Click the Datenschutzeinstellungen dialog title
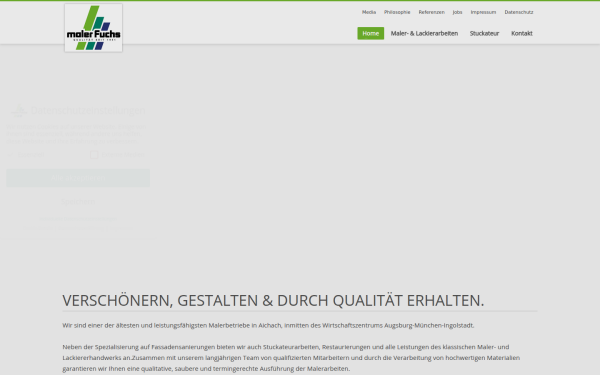The image size is (600, 375). [88, 111]
